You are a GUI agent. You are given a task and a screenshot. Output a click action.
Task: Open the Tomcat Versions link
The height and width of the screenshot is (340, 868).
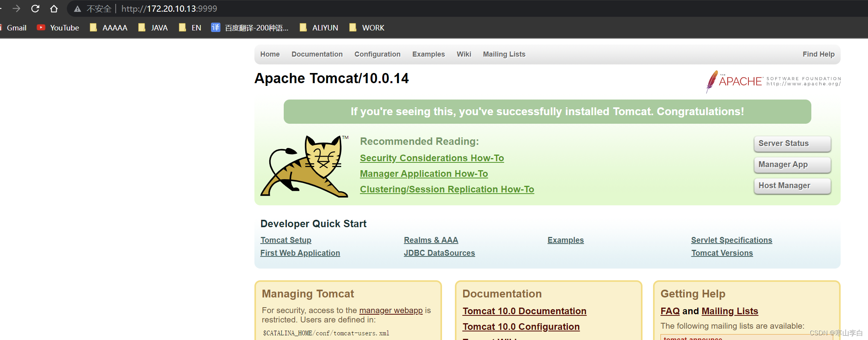pyautogui.click(x=722, y=253)
